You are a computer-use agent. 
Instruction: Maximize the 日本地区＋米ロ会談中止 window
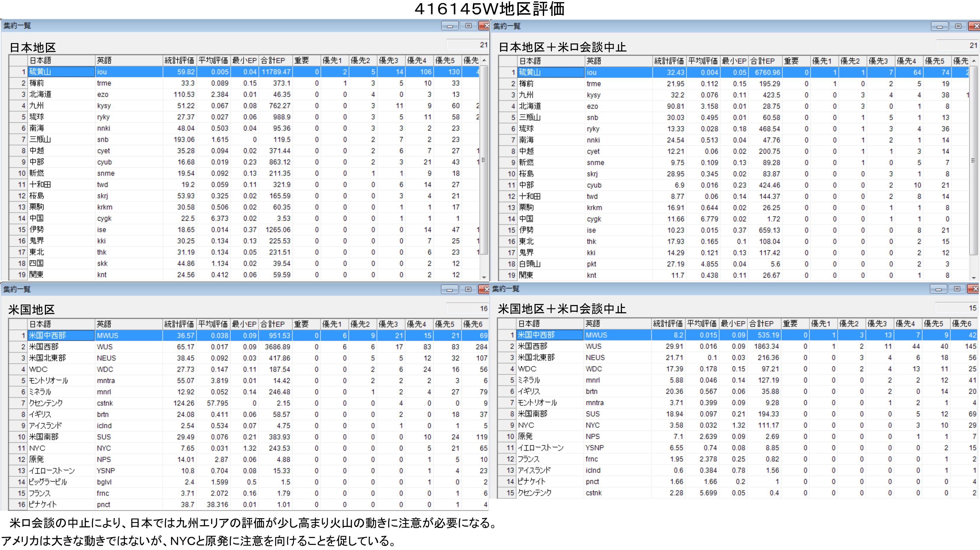(x=958, y=26)
